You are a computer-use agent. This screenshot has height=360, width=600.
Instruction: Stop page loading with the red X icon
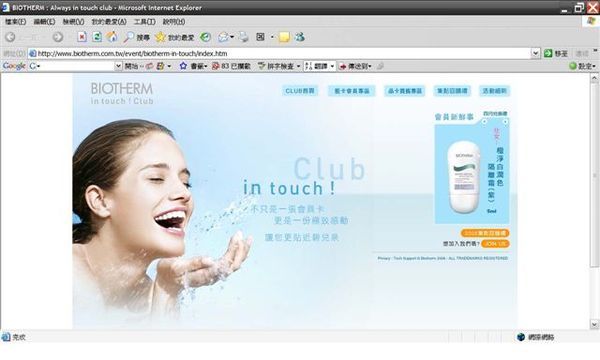point(82,37)
